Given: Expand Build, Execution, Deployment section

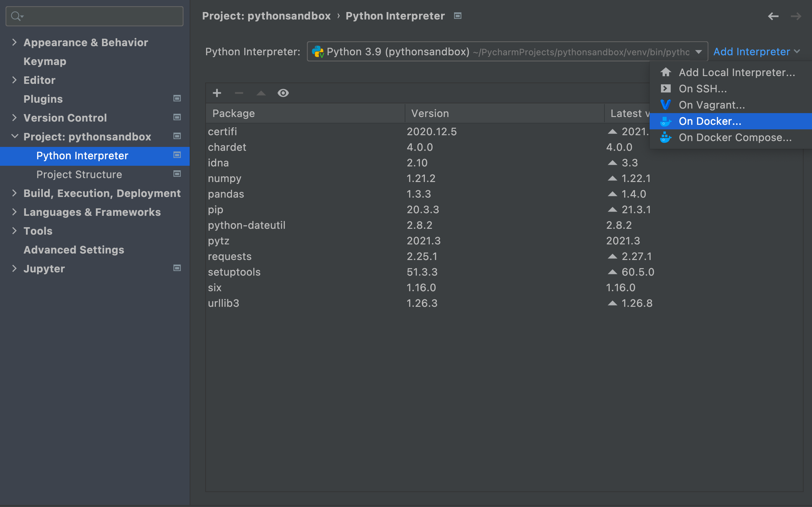Looking at the screenshot, I should [x=14, y=193].
